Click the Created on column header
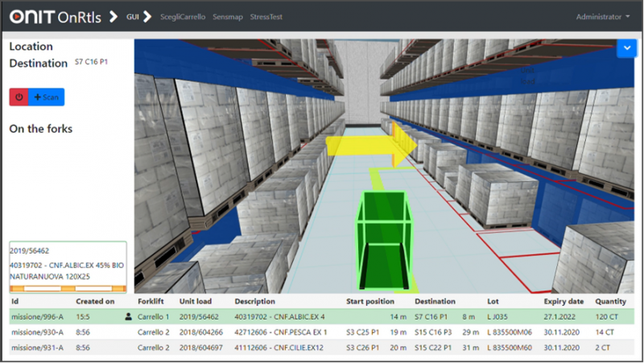 (x=95, y=301)
